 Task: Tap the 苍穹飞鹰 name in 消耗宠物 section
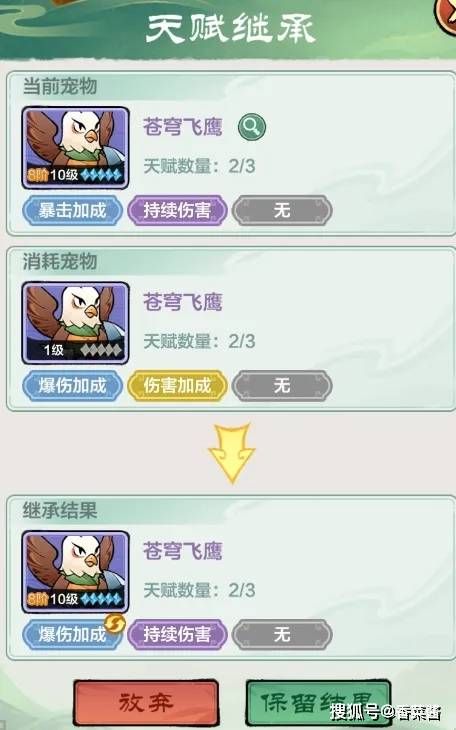coord(183,302)
